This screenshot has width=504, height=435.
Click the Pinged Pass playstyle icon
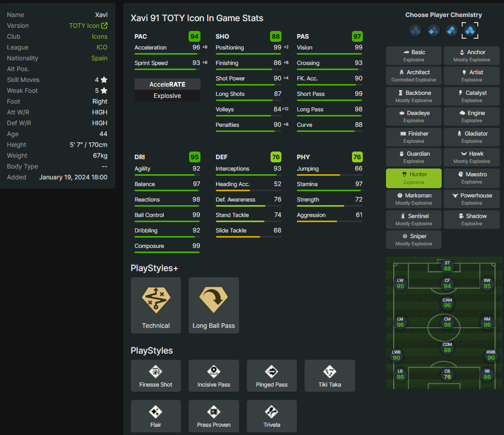click(x=272, y=372)
